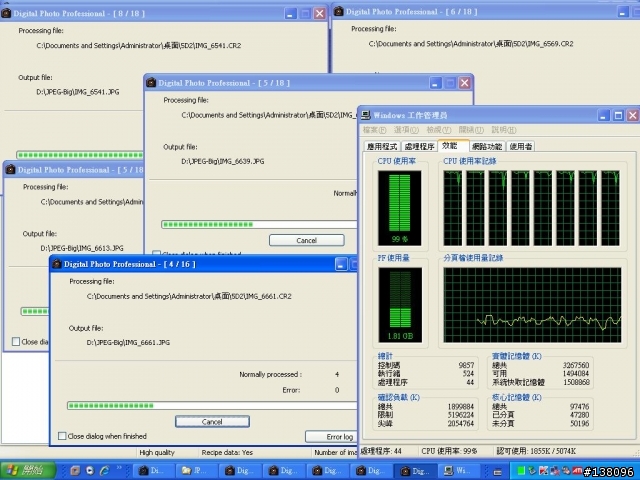Click the currently pressed Dig... taskbar button

coord(416,471)
